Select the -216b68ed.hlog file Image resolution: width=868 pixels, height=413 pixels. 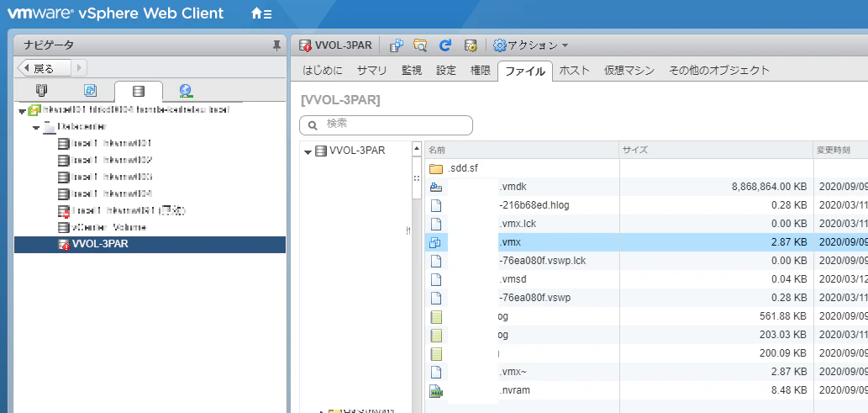(x=534, y=205)
